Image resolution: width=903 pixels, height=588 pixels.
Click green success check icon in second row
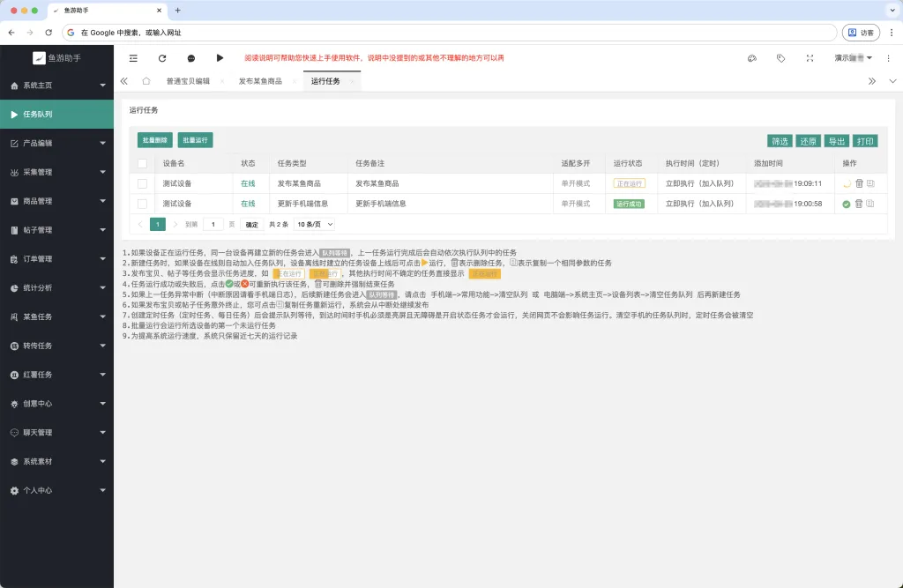pos(846,204)
